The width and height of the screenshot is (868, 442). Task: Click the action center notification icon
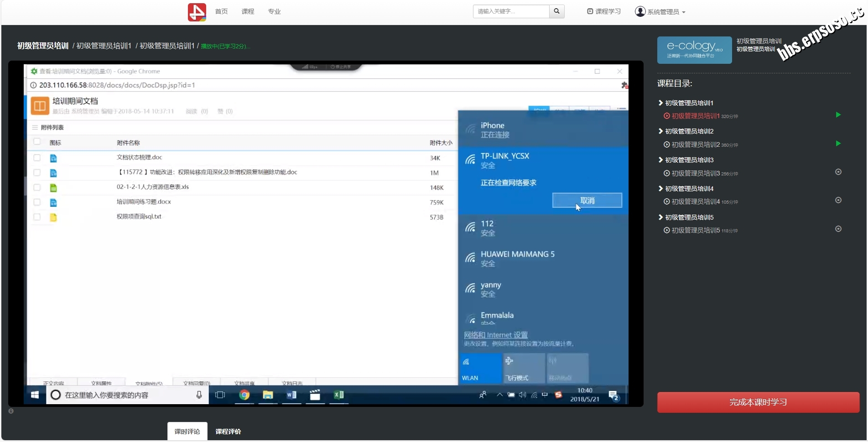613,396
